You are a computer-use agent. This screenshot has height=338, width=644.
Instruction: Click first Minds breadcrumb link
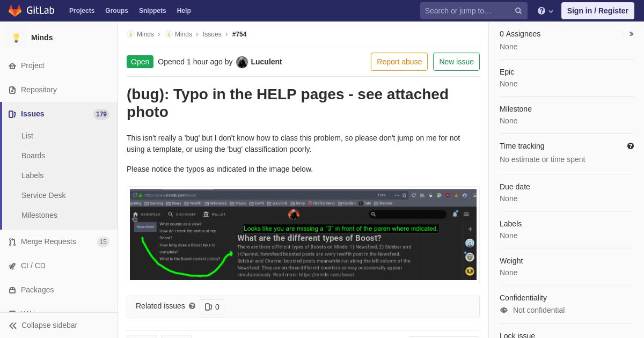pyautogui.click(x=145, y=34)
